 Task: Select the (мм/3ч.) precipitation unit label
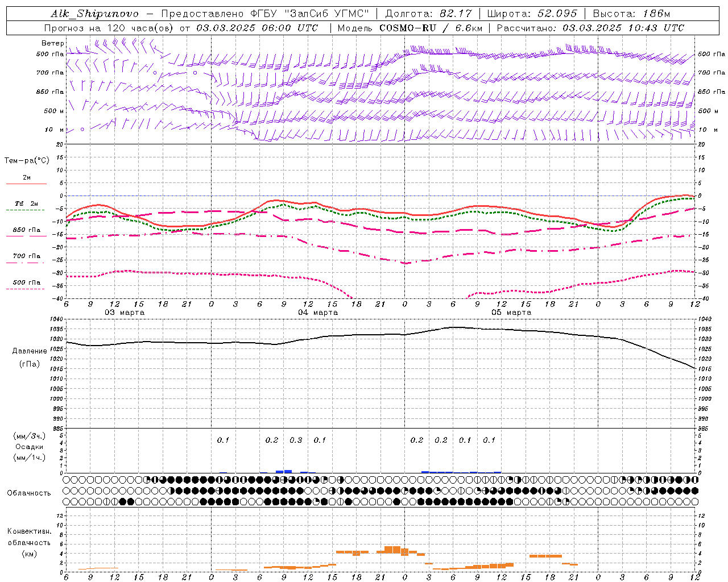coord(30,436)
